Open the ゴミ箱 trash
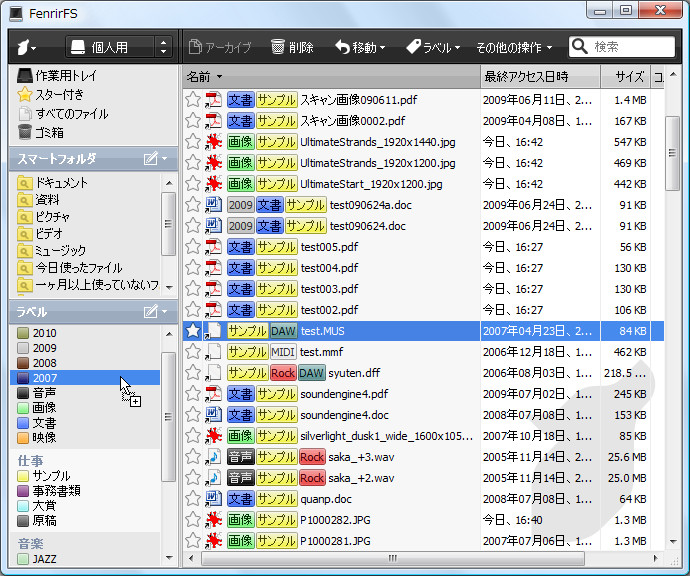Screen dimensions: 690x576 tap(41, 132)
